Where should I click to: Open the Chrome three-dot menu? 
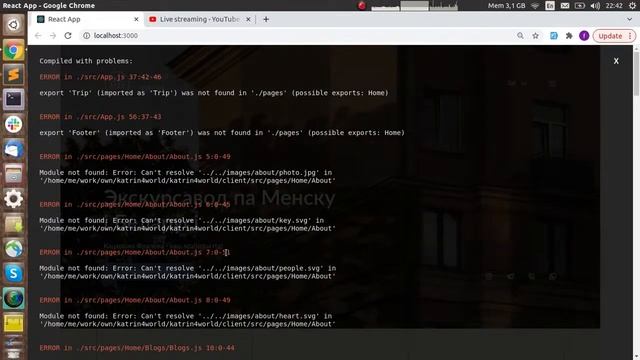(630, 36)
